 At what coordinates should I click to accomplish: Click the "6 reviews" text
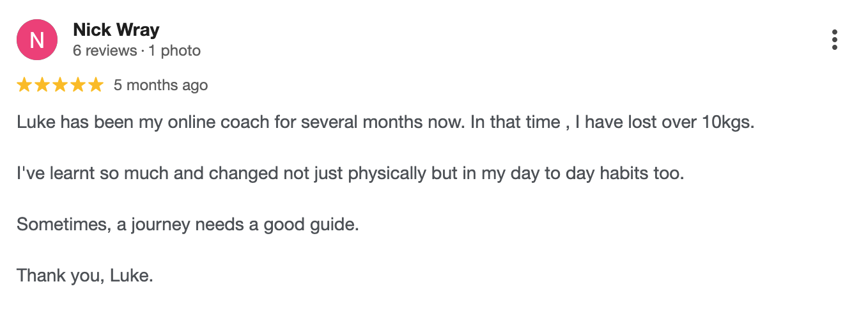(104, 51)
